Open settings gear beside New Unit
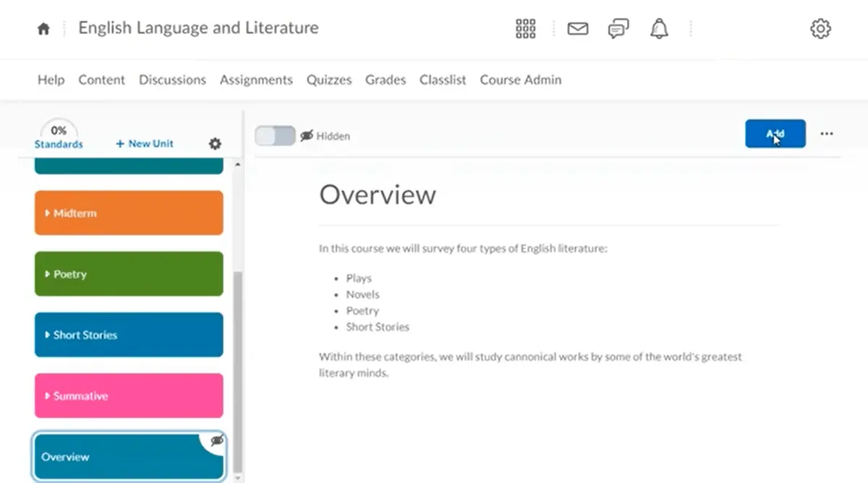Viewport: 868px width, 483px height. pos(215,144)
